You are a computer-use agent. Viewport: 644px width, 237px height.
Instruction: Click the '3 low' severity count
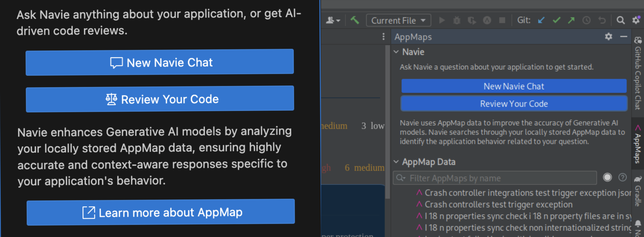373,126
